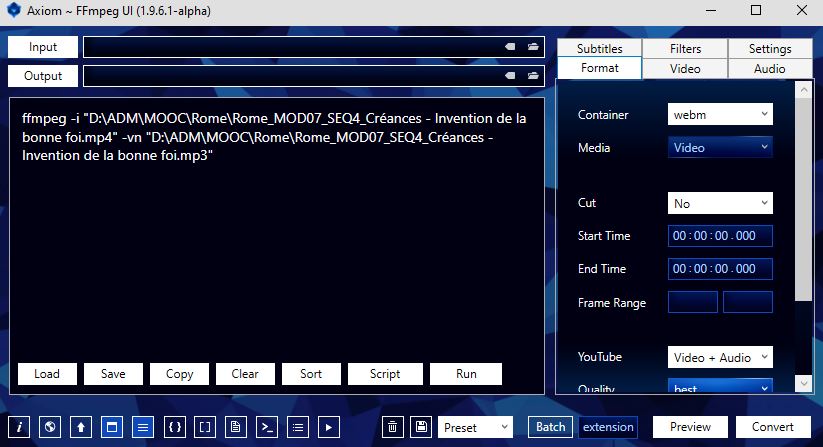Image resolution: width=823 pixels, height=447 pixels.
Task: Switch to the Audio tab
Action: [x=770, y=69]
